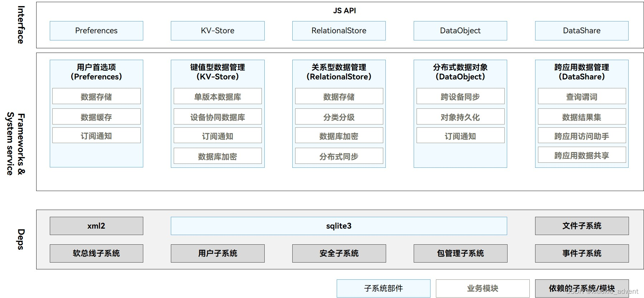The height and width of the screenshot is (298, 644).
Task: Select '订阅通知' in the 键值型数据管理 module
Action: click(218, 136)
